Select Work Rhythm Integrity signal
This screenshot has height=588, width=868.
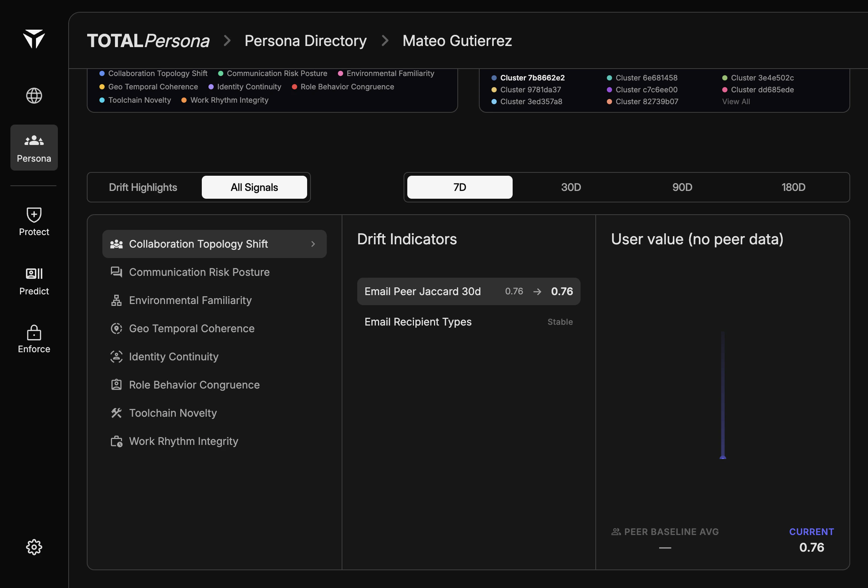[x=183, y=441]
